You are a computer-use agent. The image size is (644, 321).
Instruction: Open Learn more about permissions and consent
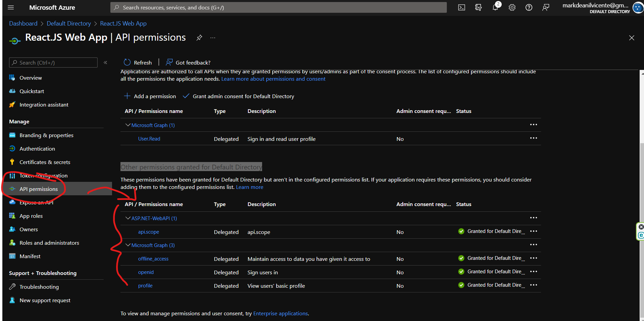[273, 79]
